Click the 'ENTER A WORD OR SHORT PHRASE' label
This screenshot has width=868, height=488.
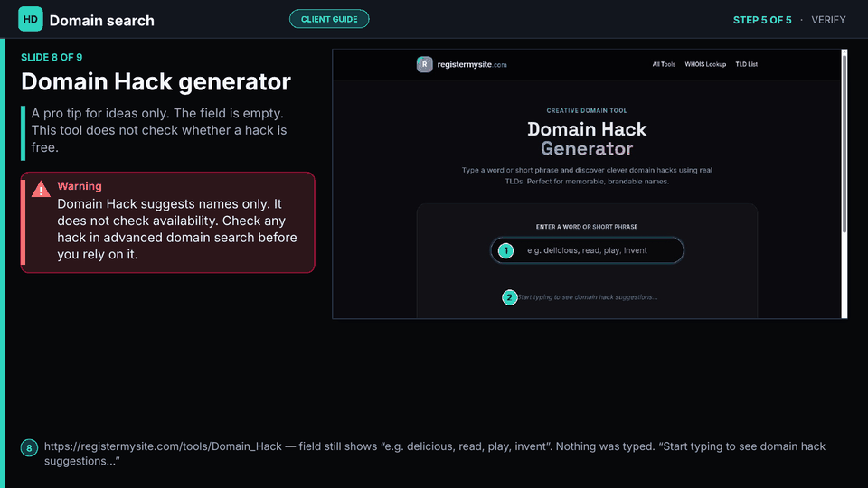587,227
